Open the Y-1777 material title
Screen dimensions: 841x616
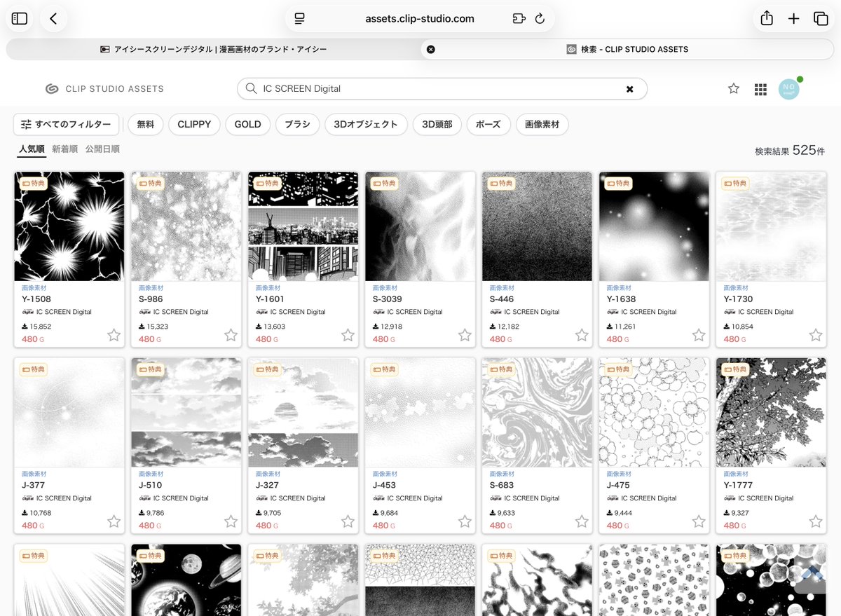pos(739,486)
